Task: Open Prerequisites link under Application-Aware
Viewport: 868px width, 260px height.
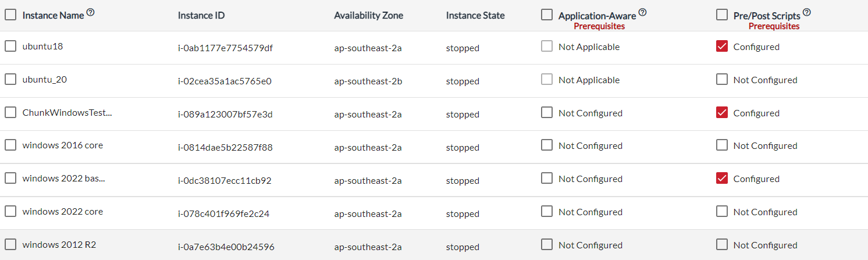Action: (599, 26)
